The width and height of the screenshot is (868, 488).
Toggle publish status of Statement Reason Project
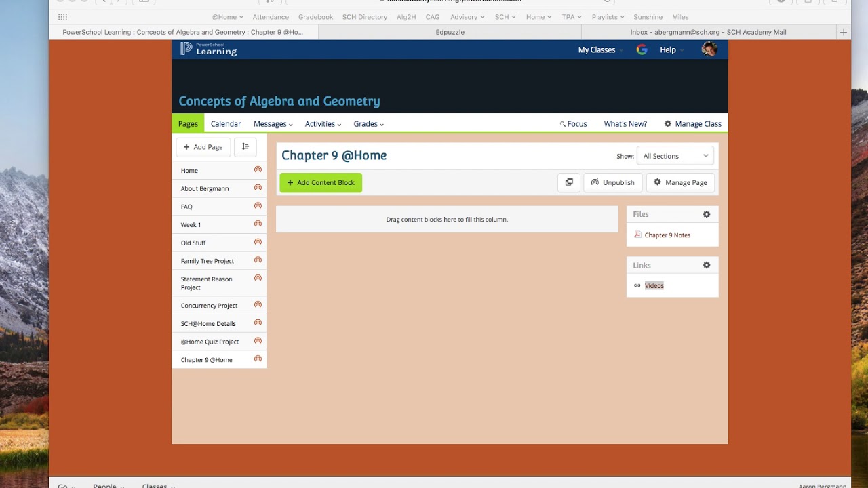click(x=258, y=278)
